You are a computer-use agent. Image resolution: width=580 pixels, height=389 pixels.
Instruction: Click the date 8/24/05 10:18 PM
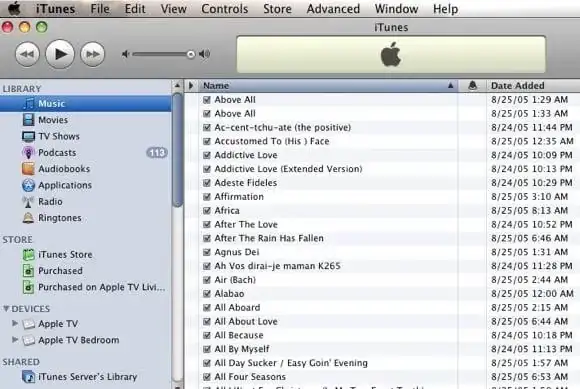(x=532, y=335)
